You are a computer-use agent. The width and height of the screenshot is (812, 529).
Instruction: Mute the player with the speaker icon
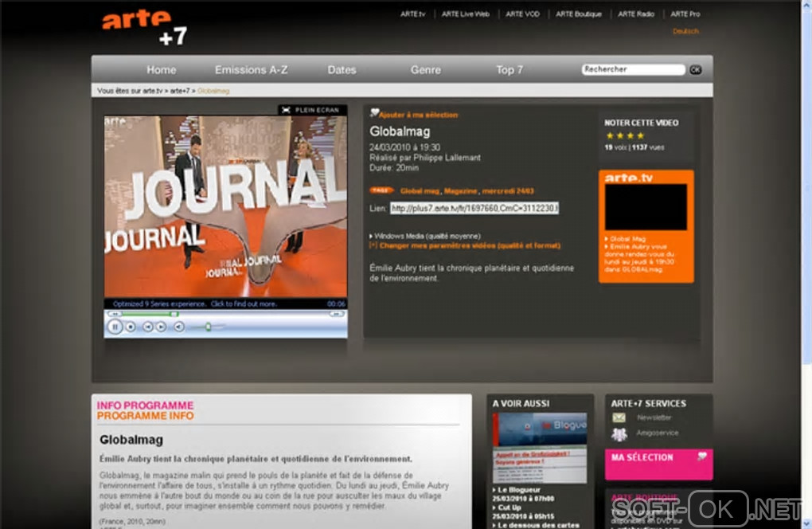coord(178,327)
